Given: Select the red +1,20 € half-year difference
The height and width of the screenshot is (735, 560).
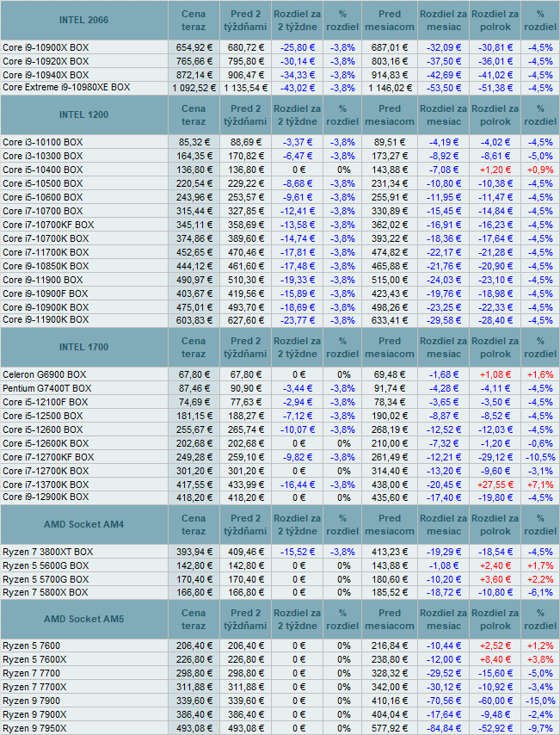Looking at the screenshot, I should (495, 170).
